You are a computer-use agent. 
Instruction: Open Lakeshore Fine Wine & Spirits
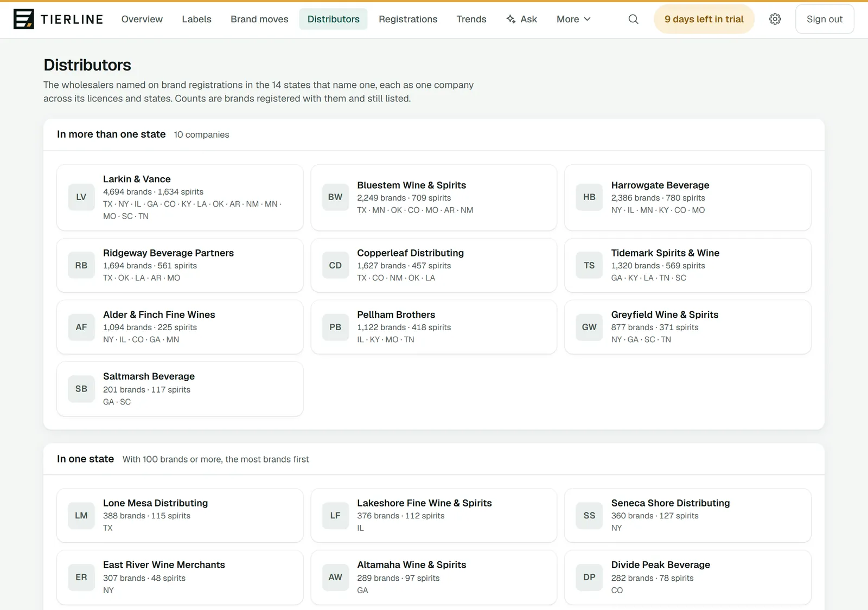click(x=434, y=516)
